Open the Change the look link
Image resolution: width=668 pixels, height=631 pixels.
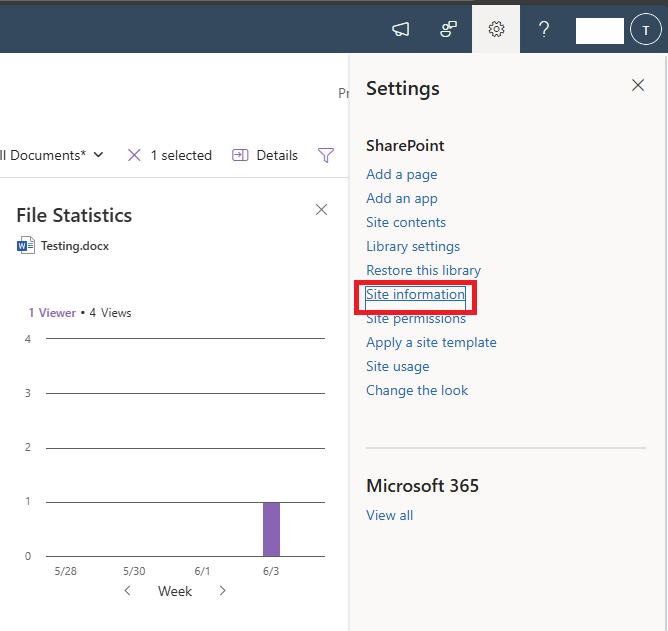[x=417, y=390]
